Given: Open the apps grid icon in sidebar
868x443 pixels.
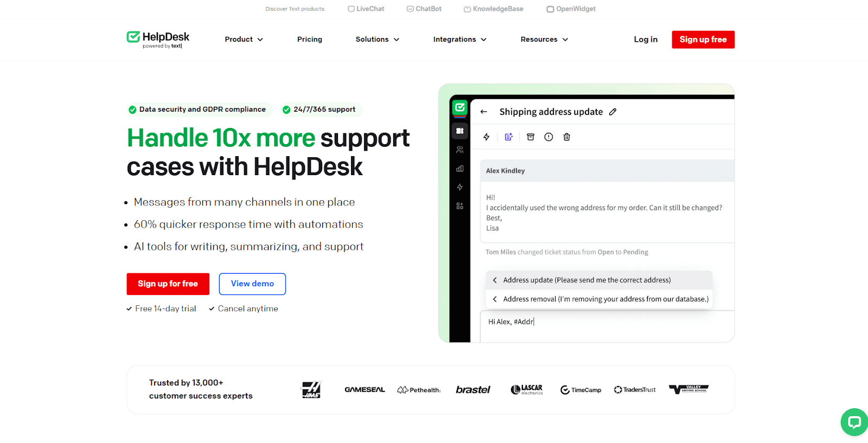Looking at the screenshot, I should coord(459,206).
